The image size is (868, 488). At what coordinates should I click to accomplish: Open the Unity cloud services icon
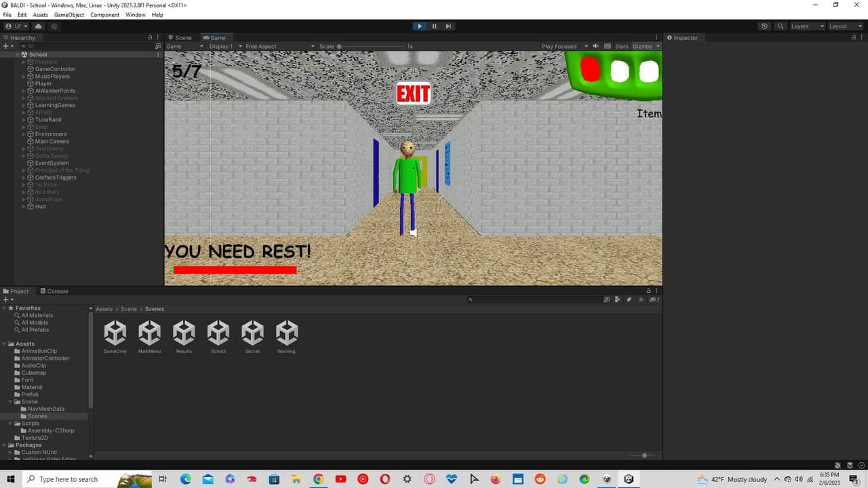39,26
